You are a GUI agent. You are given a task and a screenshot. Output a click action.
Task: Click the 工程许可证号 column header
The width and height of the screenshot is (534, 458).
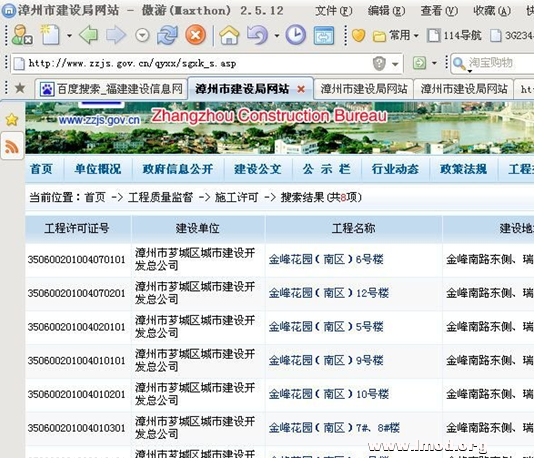[x=77, y=228]
